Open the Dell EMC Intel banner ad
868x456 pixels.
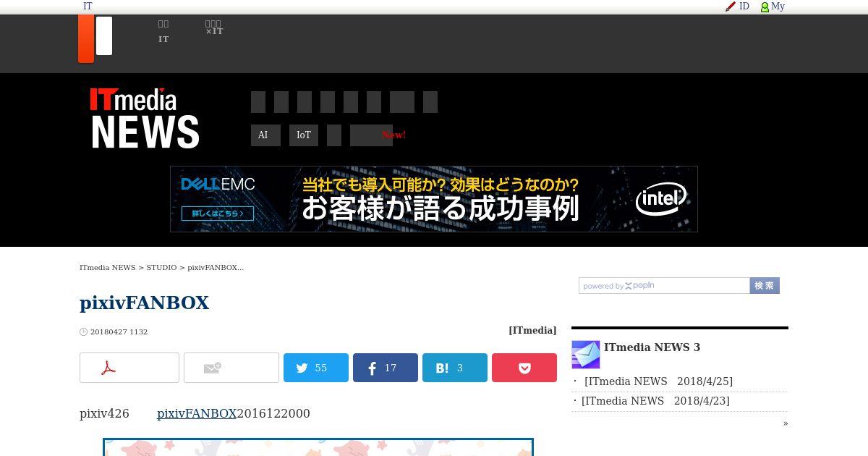[434, 199]
